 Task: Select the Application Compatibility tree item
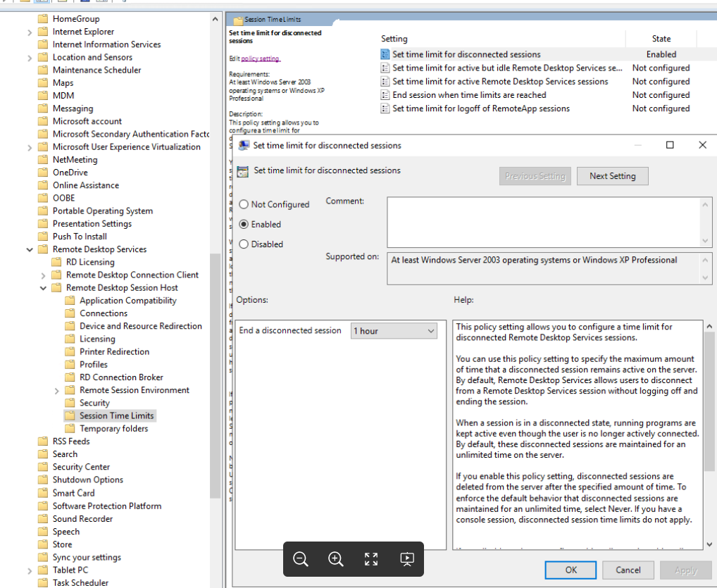point(128,301)
